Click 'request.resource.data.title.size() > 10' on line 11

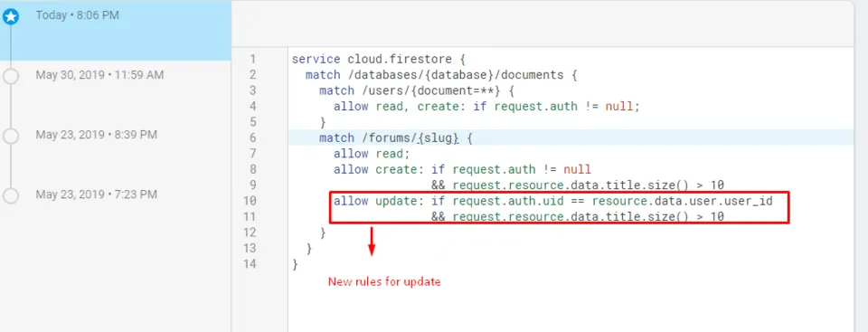pos(588,217)
